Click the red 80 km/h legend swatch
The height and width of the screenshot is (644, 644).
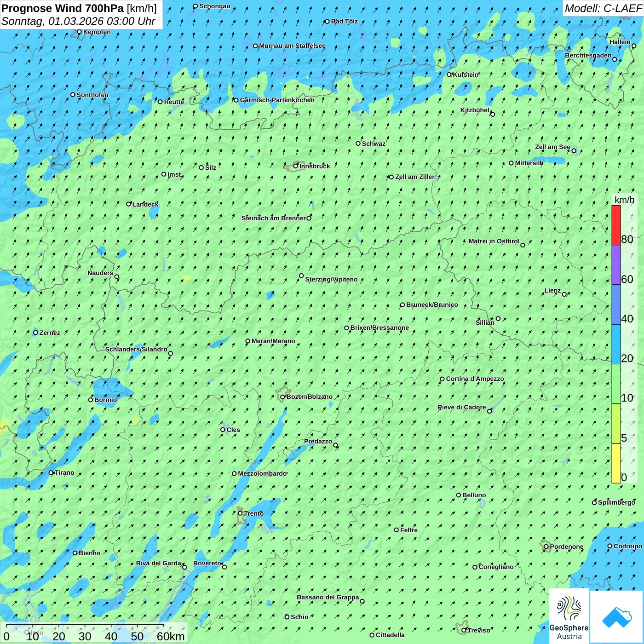(616, 225)
